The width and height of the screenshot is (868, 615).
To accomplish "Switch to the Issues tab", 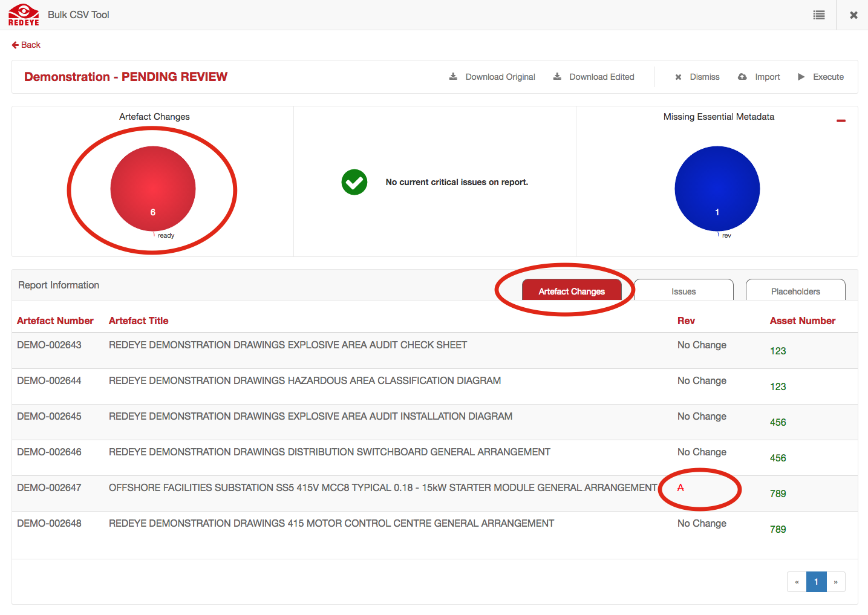I will click(683, 291).
